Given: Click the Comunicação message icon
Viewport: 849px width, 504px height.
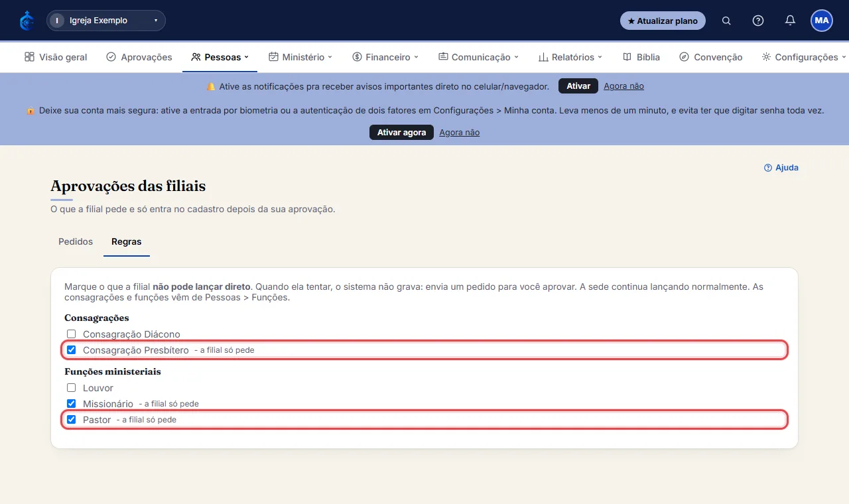Looking at the screenshot, I should pyautogui.click(x=443, y=57).
